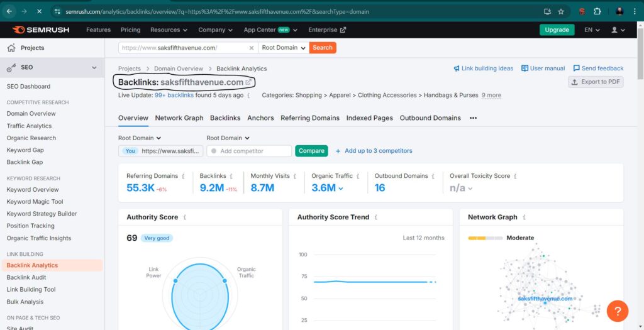
Task: Open Domain Overview in sidebar
Action: [31, 114]
